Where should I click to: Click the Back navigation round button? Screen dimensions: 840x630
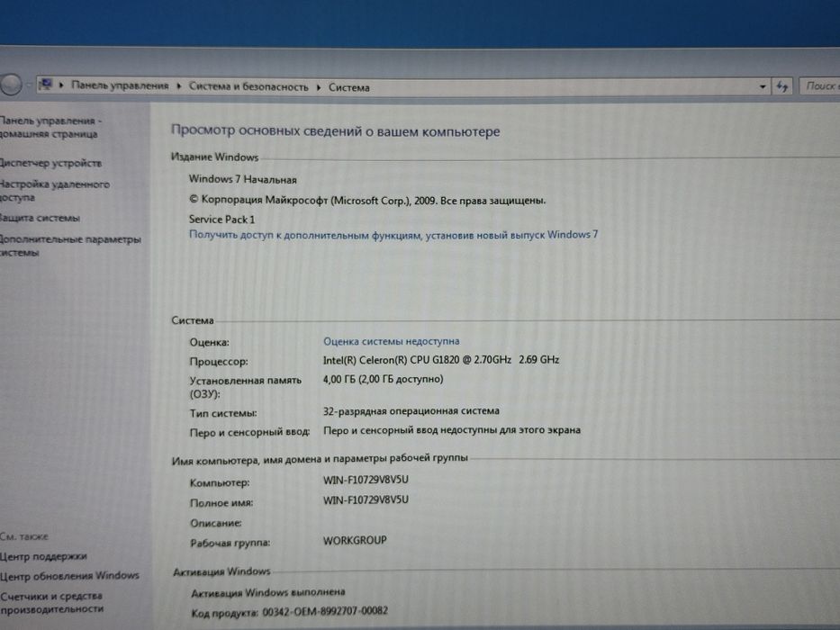point(11,84)
